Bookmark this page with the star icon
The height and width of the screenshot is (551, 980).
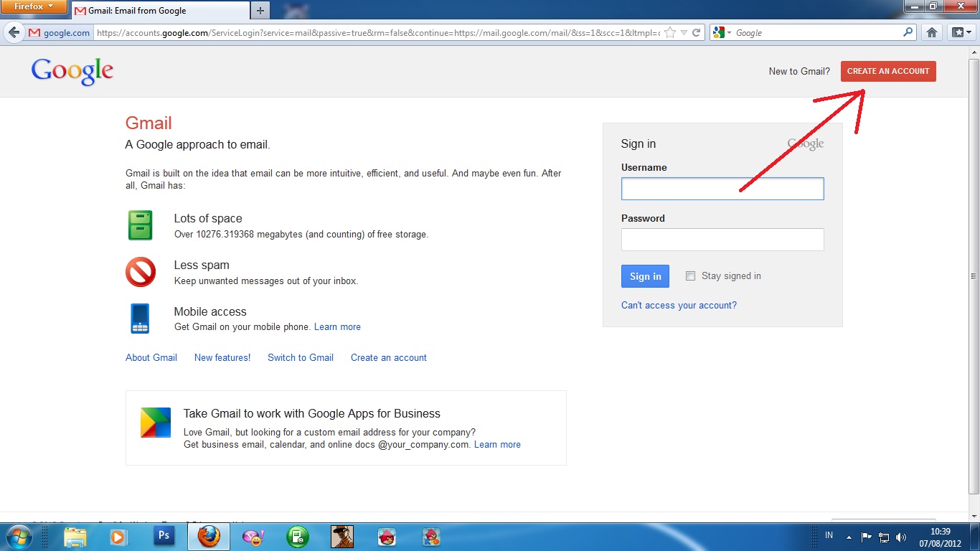pos(670,33)
